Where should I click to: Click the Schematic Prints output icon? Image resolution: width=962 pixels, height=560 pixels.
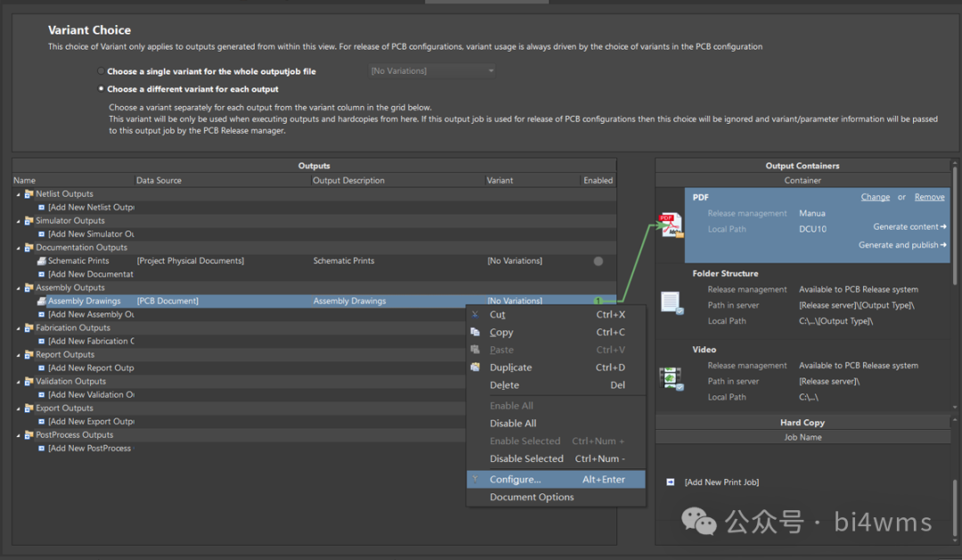(x=41, y=261)
